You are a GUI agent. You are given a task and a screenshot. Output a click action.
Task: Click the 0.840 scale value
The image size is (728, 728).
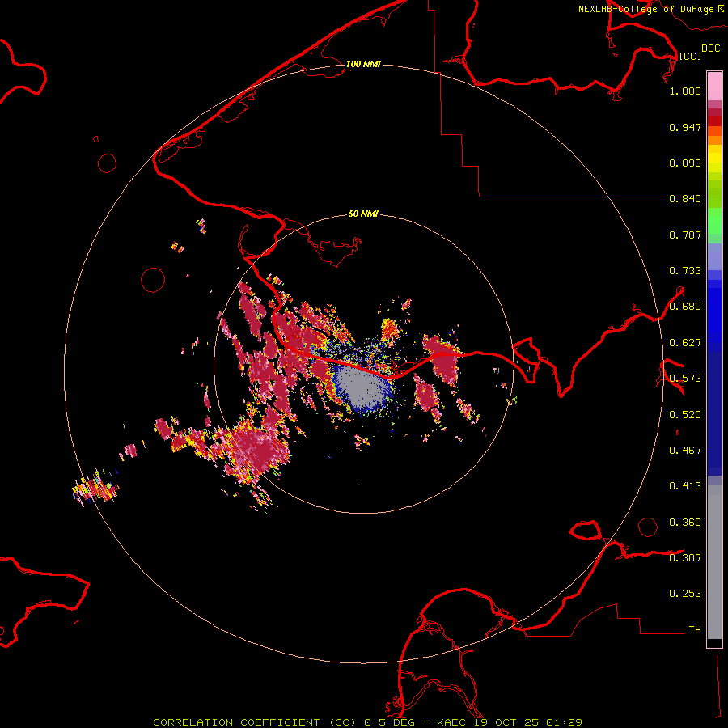tap(685, 199)
